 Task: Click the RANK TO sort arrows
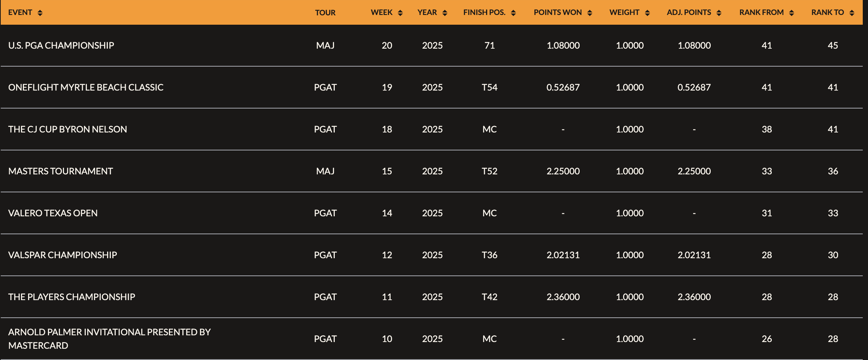click(852, 13)
